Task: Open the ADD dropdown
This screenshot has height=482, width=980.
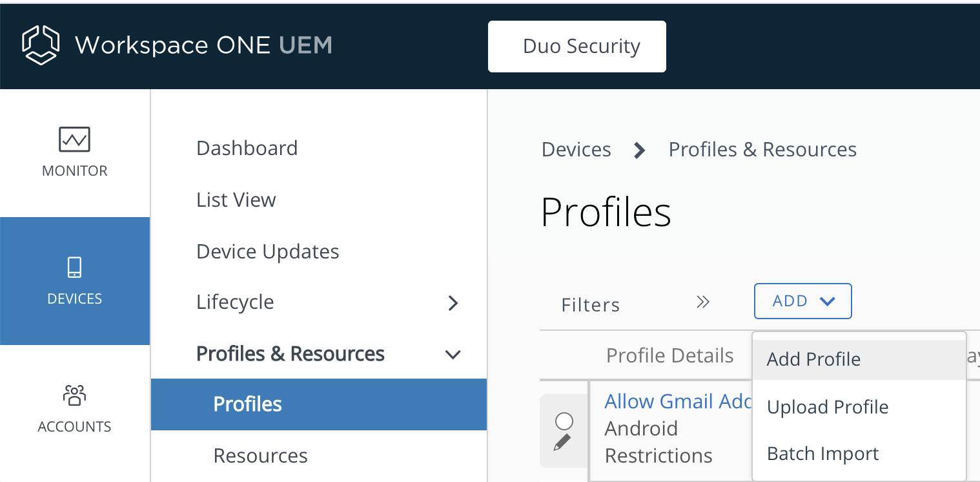Action: coord(802,300)
